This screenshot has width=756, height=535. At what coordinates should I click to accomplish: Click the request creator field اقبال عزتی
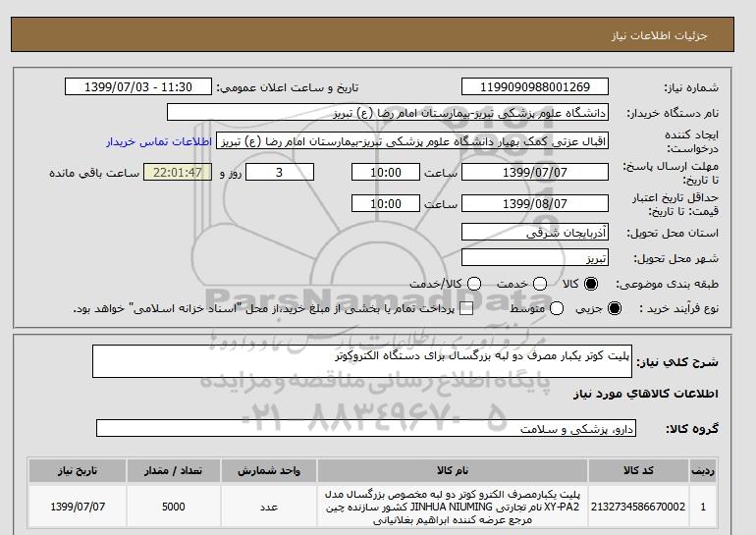pyautogui.click(x=412, y=140)
